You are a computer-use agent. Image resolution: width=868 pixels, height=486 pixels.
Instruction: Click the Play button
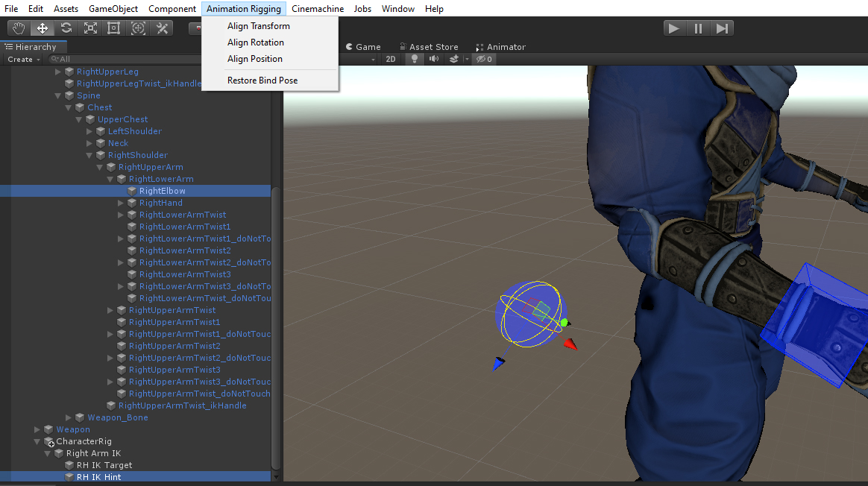tap(674, 28)
